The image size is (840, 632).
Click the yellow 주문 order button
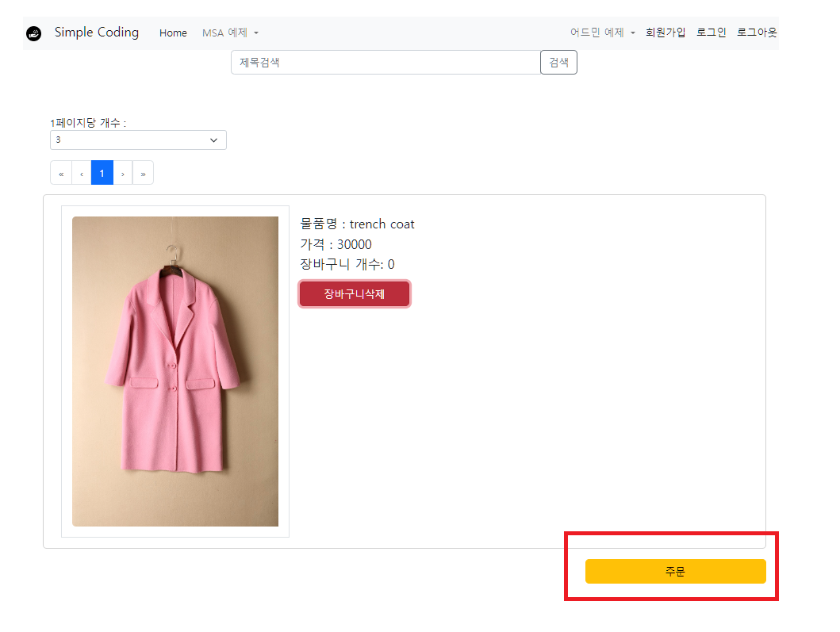tap(676, 572)
